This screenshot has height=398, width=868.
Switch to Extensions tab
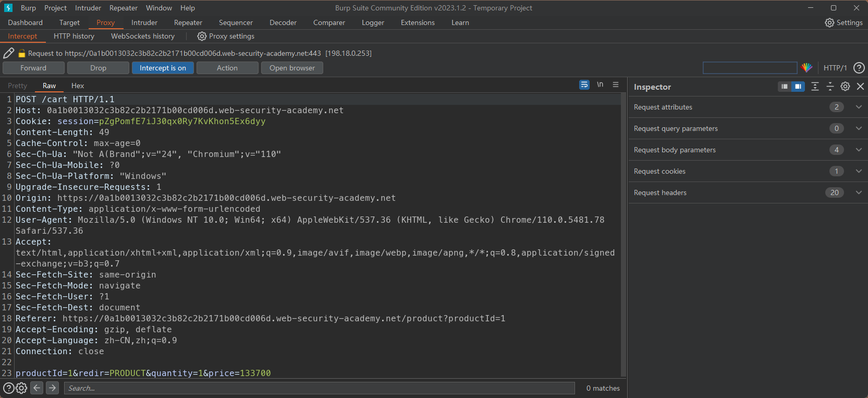418,22
